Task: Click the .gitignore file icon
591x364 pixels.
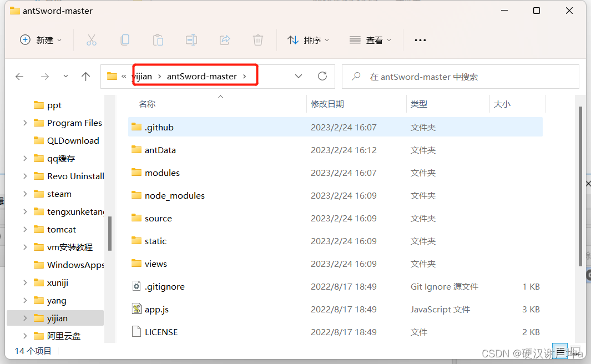Action: 137,286
